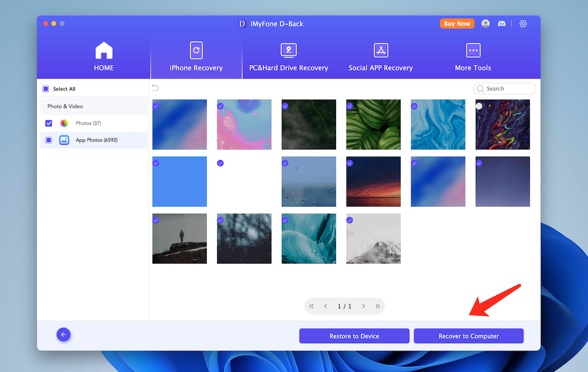
Task: Open the Social APP Recovery tab
Action: 381,57
